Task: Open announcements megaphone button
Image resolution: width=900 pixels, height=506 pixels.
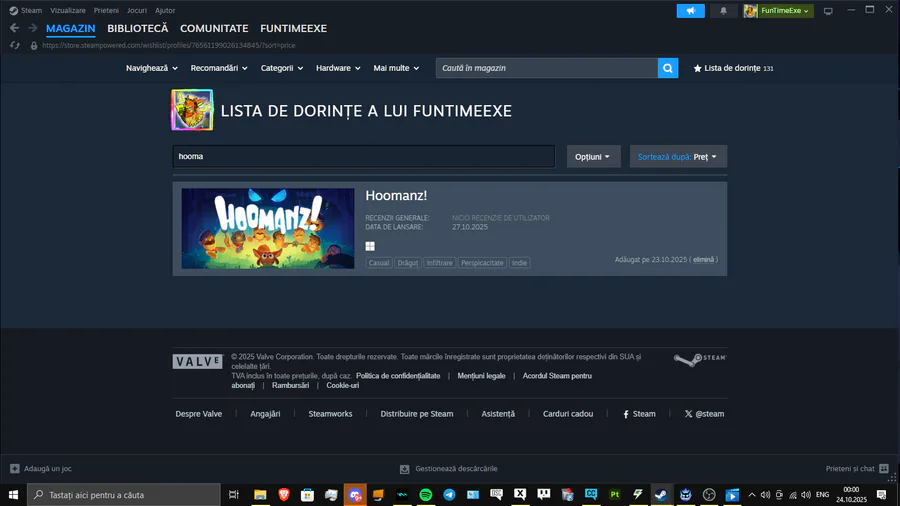Action: click(x=690, y=10)
